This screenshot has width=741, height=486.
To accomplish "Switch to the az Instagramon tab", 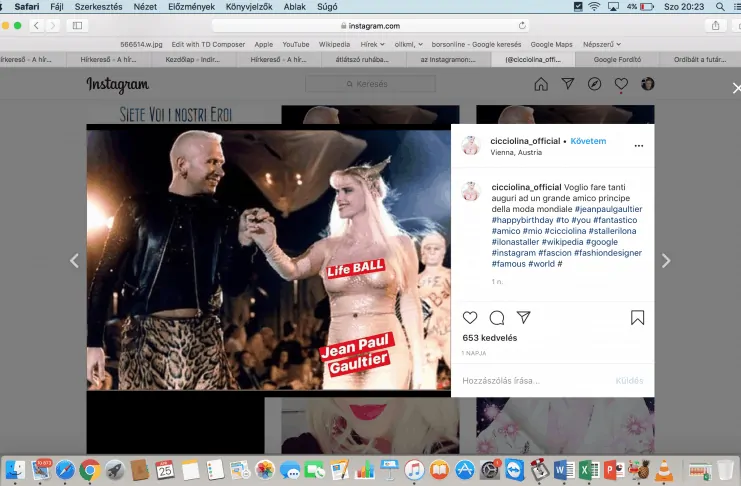I will (448, 60).
